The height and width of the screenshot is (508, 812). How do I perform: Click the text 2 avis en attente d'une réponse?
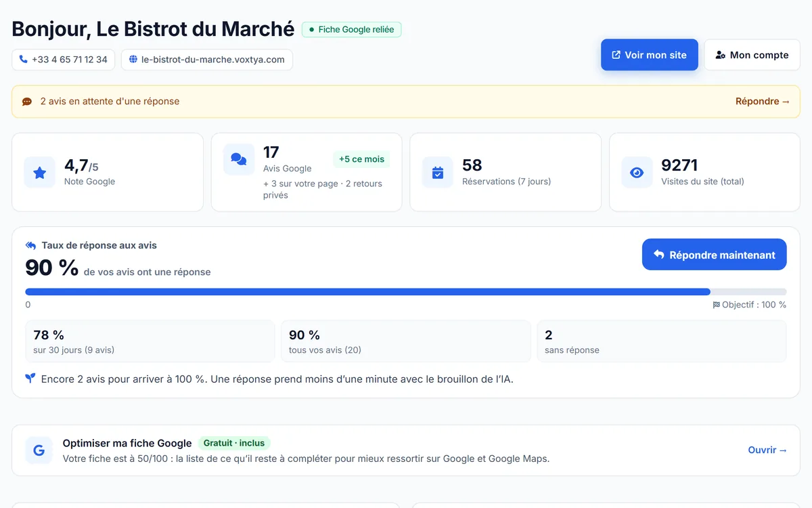(110, 102)
